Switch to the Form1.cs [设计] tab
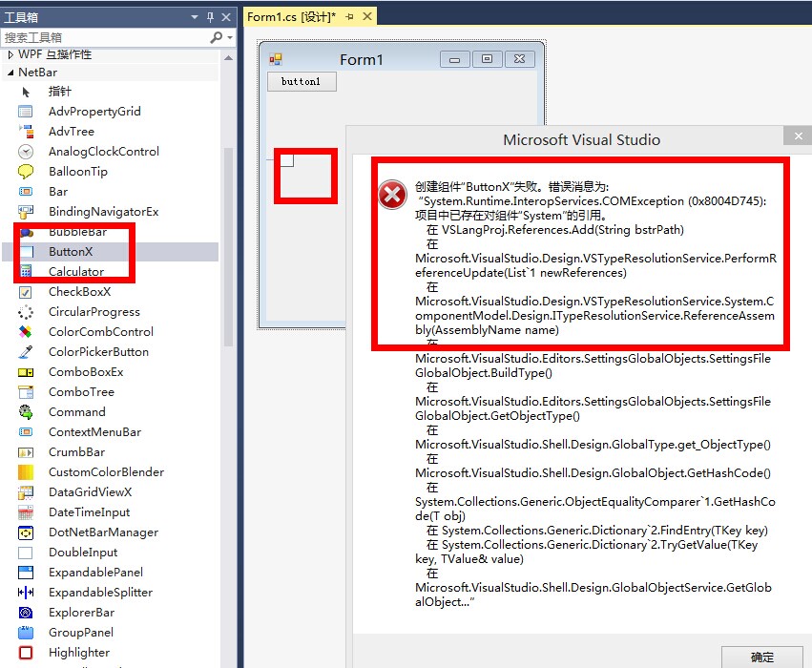Image resolution: width=812 pixels, height=668 pixels. click(292, 17)
